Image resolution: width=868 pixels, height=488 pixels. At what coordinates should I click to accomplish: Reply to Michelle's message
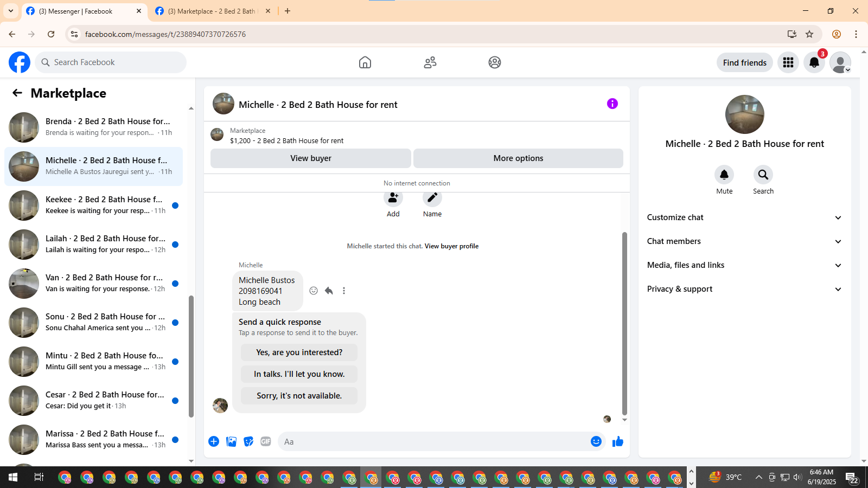coord(329,291)
